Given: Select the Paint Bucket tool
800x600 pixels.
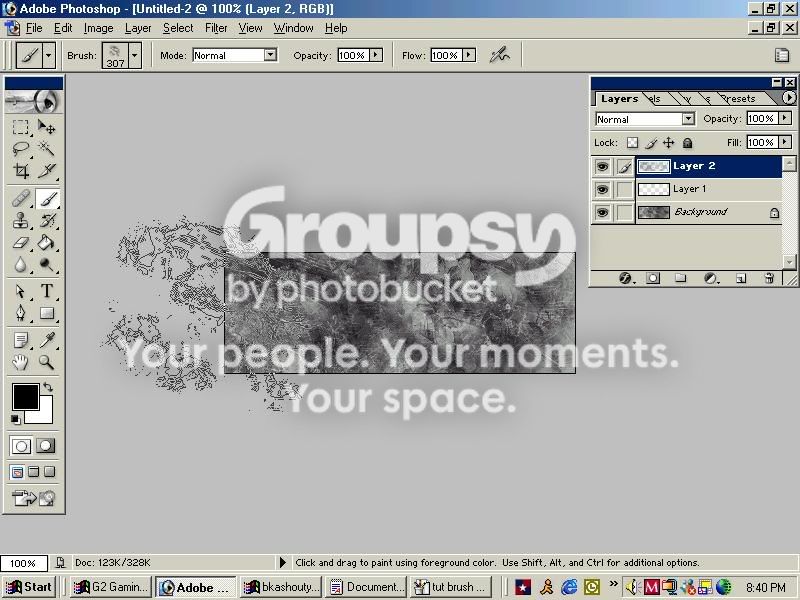Looking at the screenshot, I should 46,242.
